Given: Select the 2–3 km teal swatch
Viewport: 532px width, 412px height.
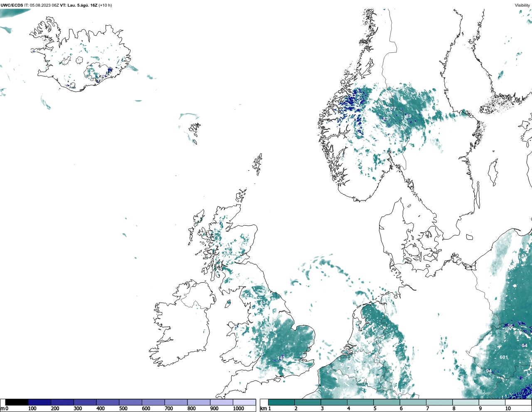Looking at the screenshot, I should [308, 402].
